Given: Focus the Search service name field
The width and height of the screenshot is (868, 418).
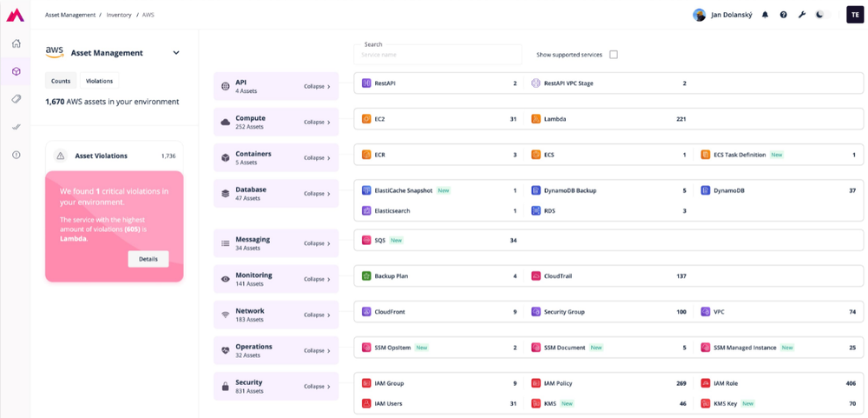Looking at the screenshot, I should coord(437,55).
